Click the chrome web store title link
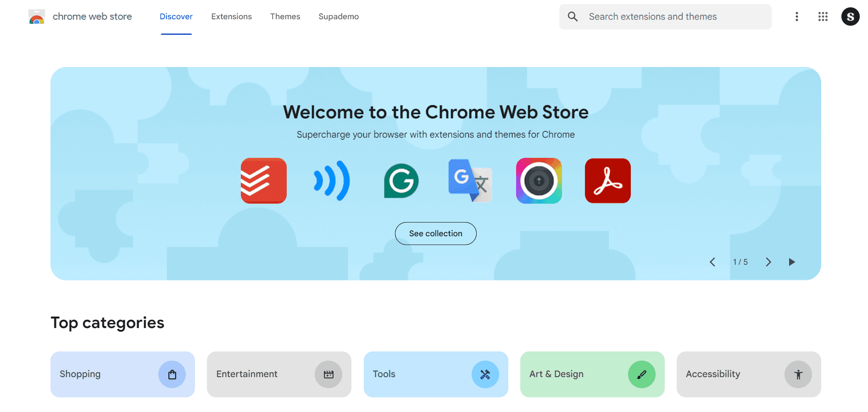Screen dimensions: 868x412 click(x=92, y=17)
